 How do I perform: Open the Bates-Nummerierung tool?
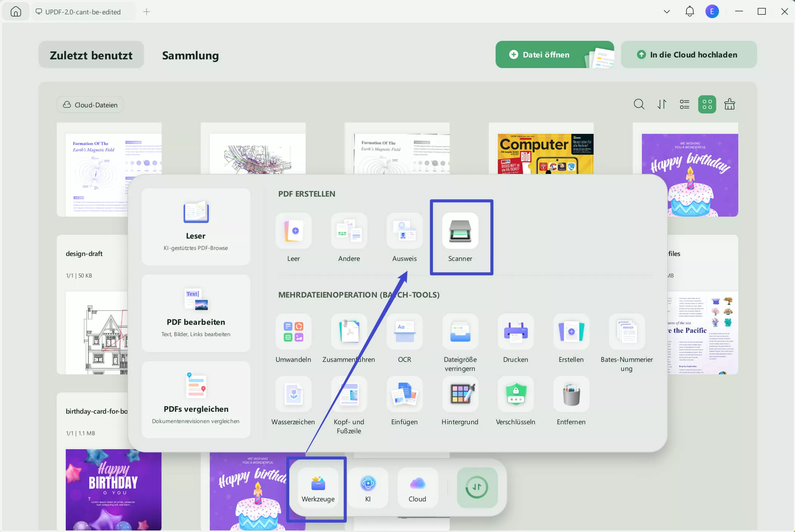[627, 332]
